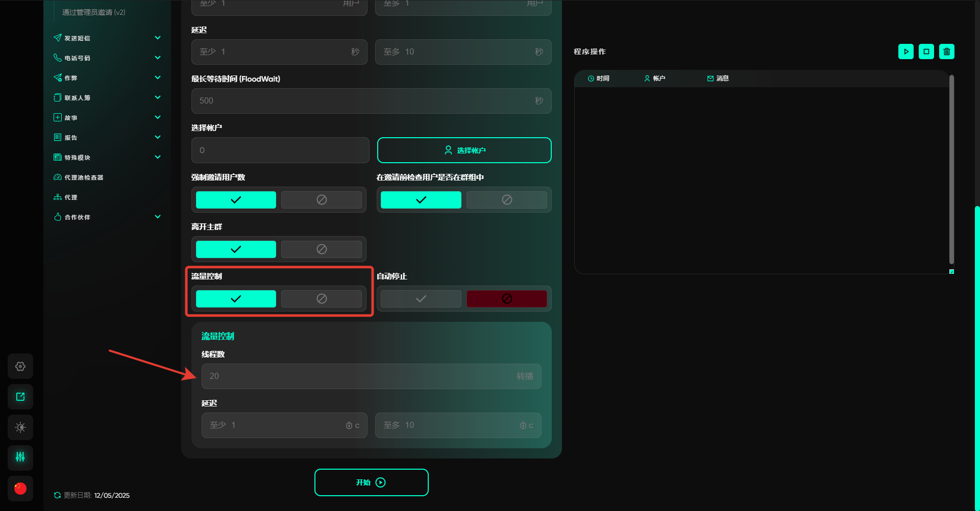
Task: Click the stop square icon in 程序操作
Action: pos(926,52)
